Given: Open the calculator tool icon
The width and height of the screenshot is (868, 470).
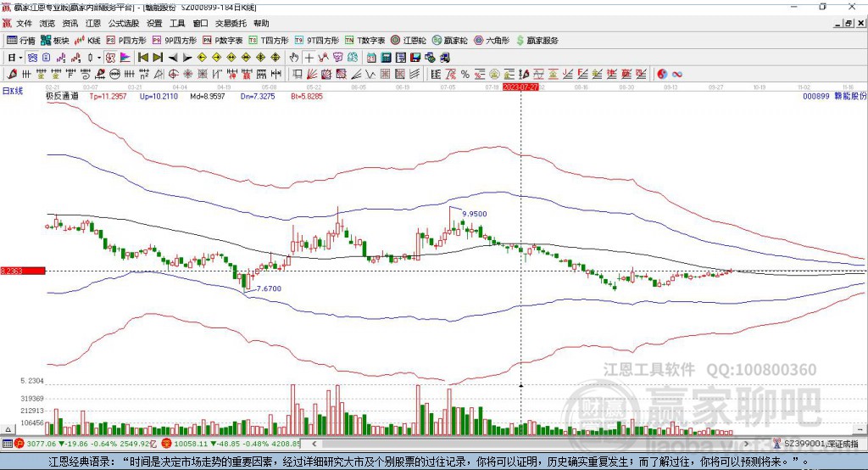Looking at the screenshot, I should pyautogui.click(x=386, y=58).
